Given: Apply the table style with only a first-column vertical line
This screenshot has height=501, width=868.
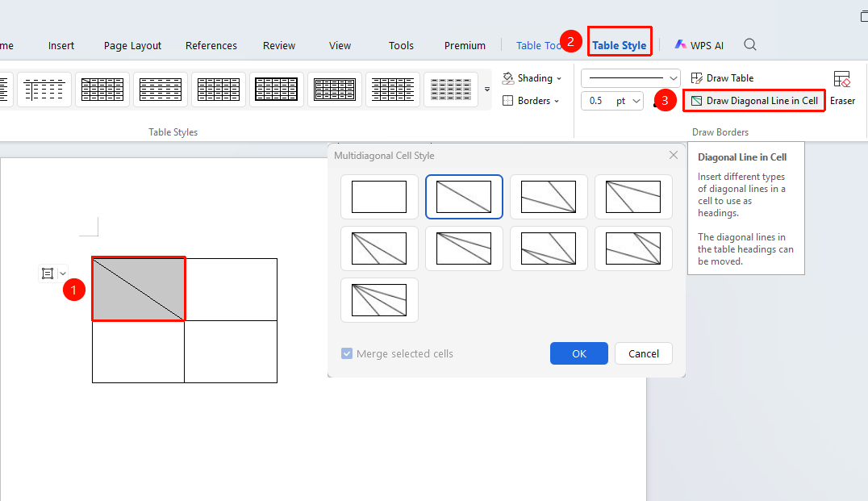Looking at the screenshot, I should click(x=44, y=89).
